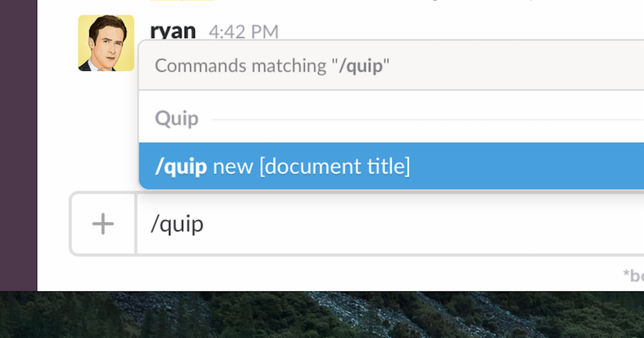Click the empty space right of the /quip input text

click(x=429, y=224)
